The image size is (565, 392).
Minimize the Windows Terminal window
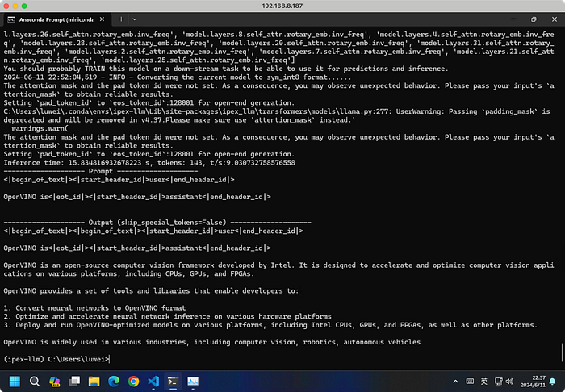(513, 19)
